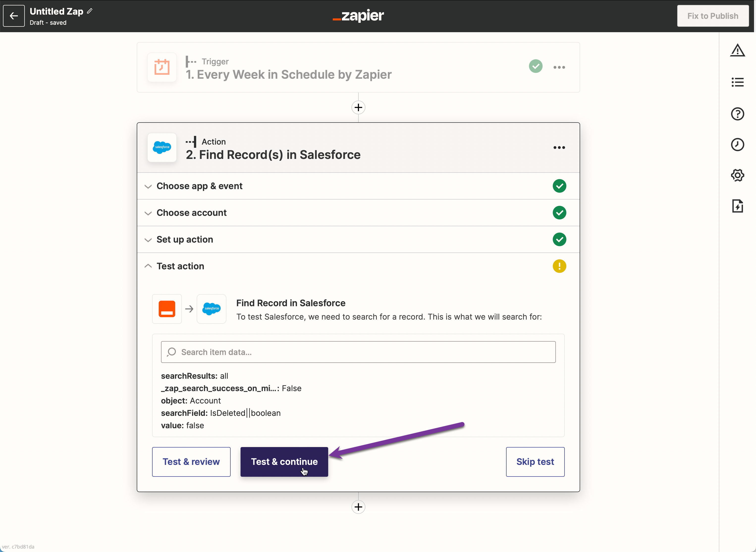Click the Schedule by Zapier calendar icon

click(162, 67)
